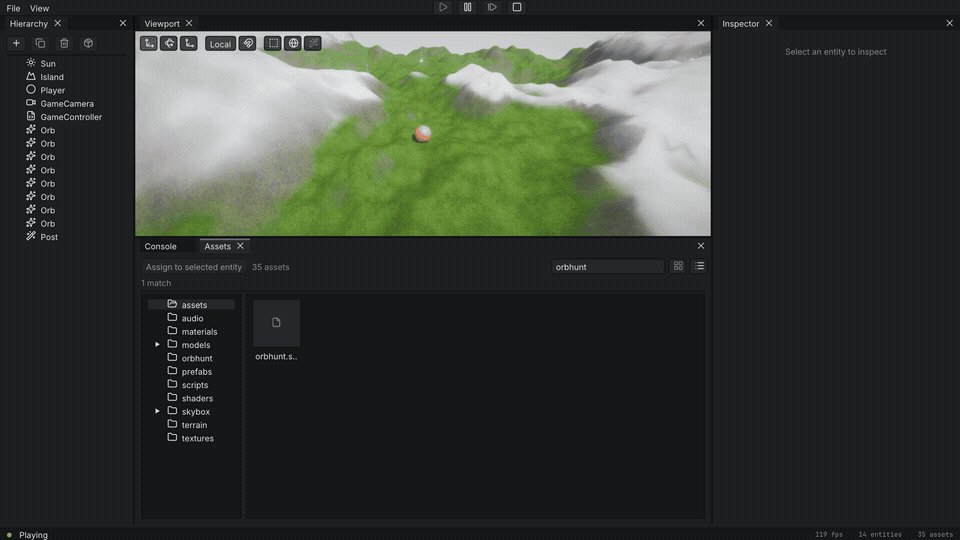This screenshot has height=540, width=960.
Task: Toggle the magic wand effects icon
Action: coord(313,43)
